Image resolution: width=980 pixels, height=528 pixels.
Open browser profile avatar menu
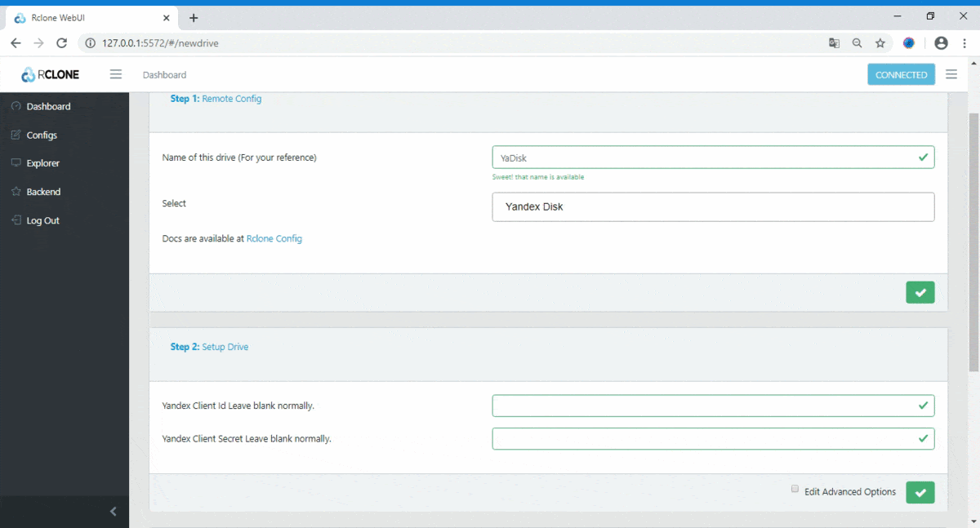(941, 43)
